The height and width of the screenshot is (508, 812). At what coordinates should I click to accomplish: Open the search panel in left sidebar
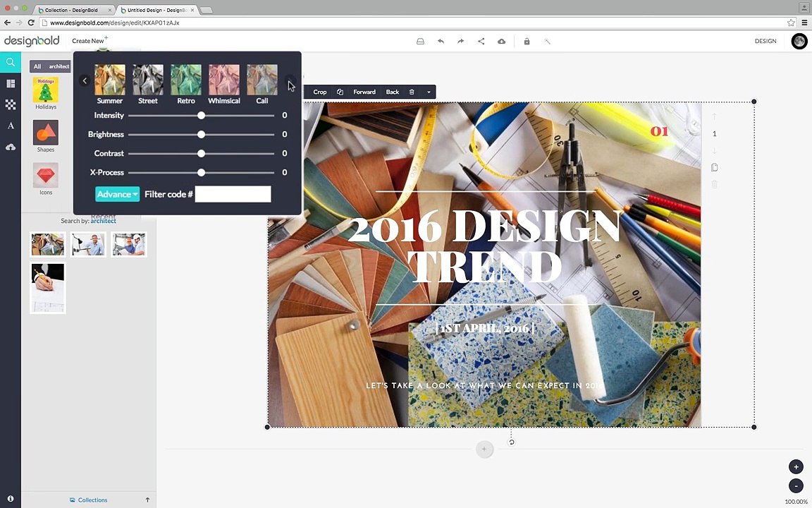coord(11,62)
